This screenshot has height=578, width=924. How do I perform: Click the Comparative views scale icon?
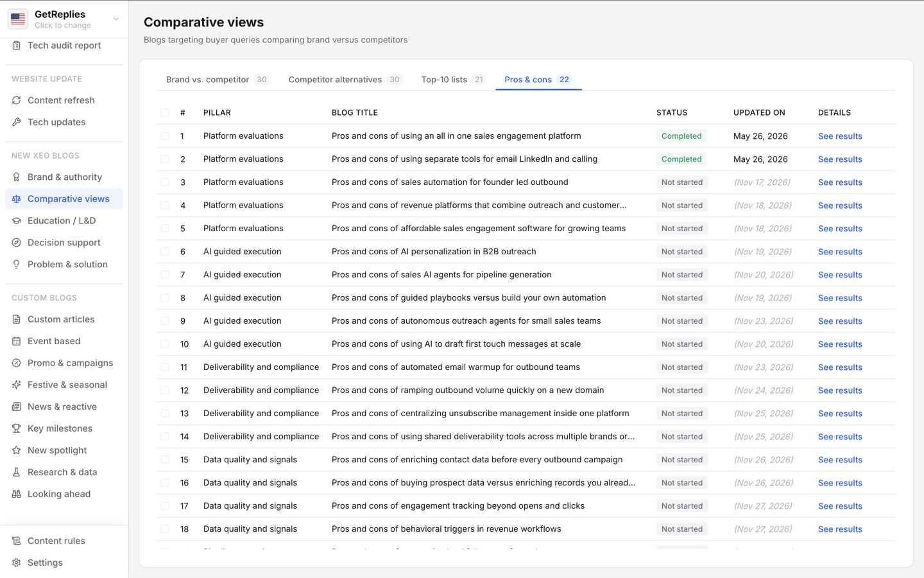(x=17, y=199)
